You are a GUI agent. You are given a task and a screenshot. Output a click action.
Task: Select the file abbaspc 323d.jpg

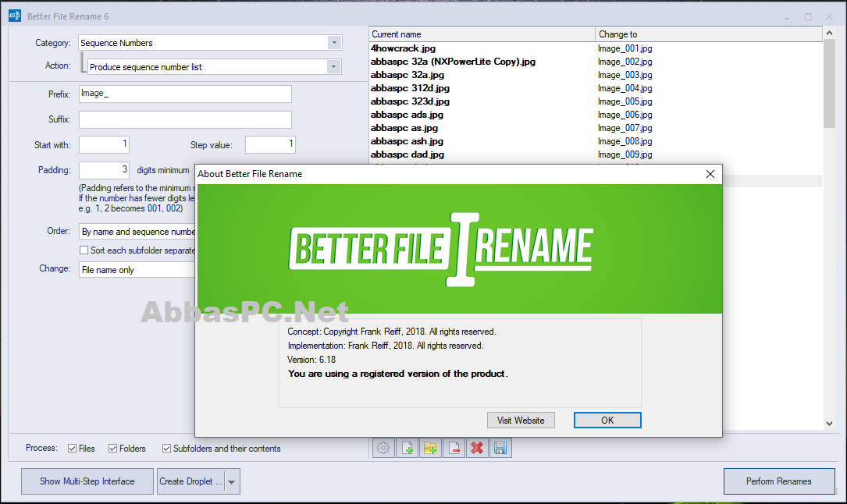[x=410, y=101]
